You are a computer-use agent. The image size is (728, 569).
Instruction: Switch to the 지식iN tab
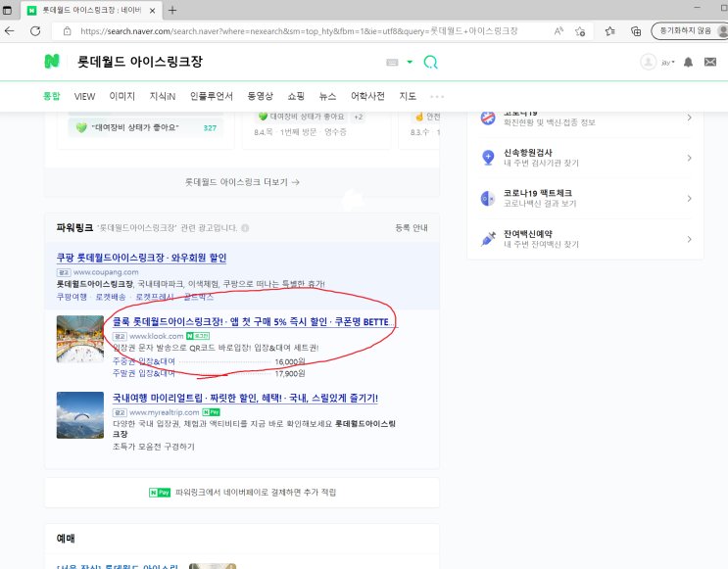point(162,96)
